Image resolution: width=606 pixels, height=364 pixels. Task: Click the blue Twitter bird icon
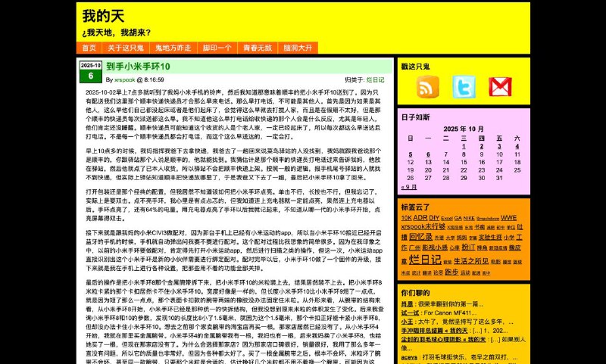tap(464, 87)
